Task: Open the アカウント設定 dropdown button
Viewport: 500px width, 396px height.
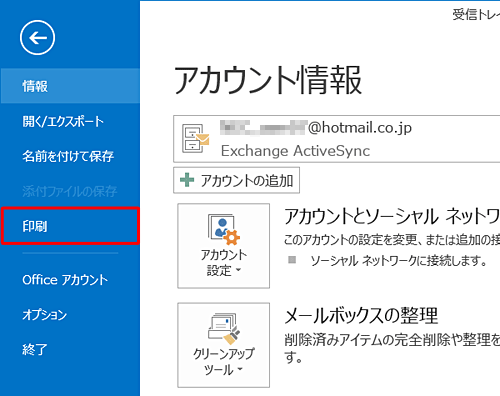Action: tap(224, 246)
